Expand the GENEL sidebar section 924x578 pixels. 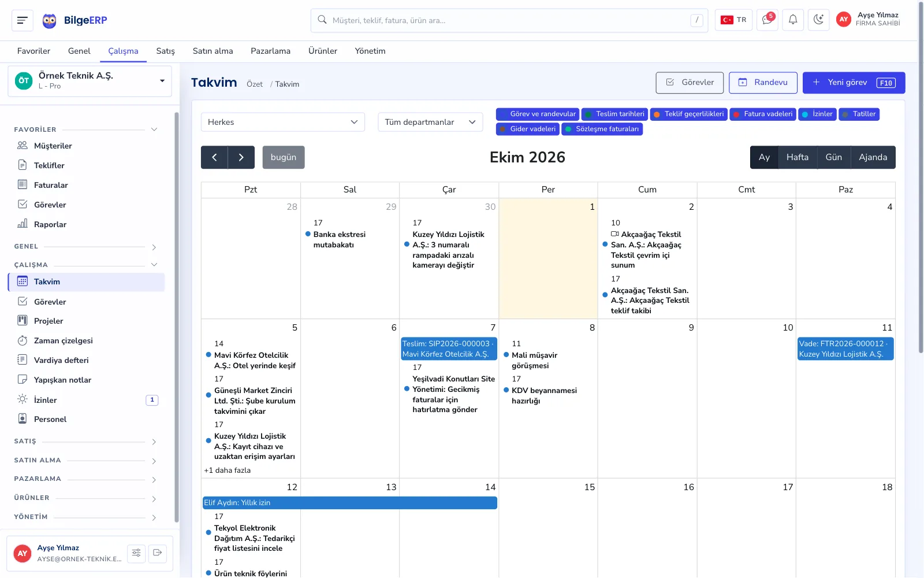pyautogui.click(x=85, y=247)
